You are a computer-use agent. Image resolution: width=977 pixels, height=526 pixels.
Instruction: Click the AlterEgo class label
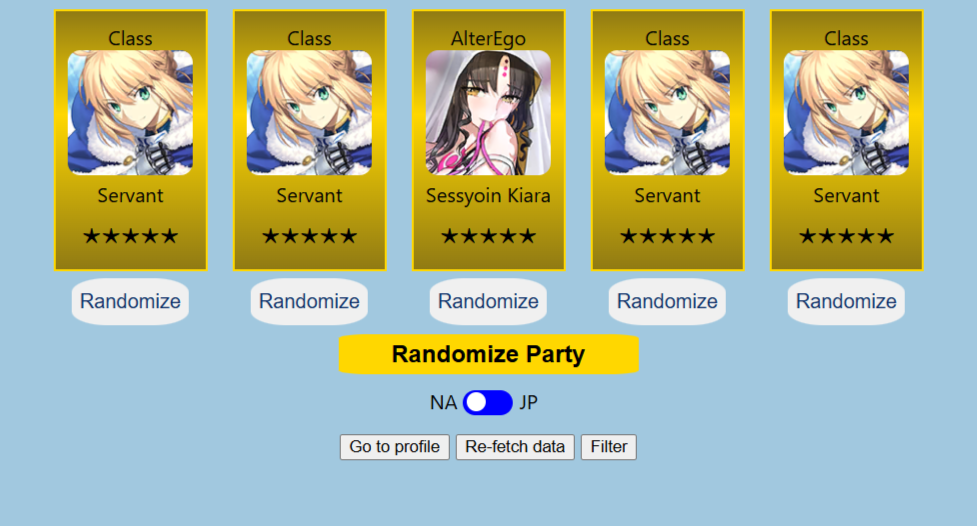[x=488, y=39]
